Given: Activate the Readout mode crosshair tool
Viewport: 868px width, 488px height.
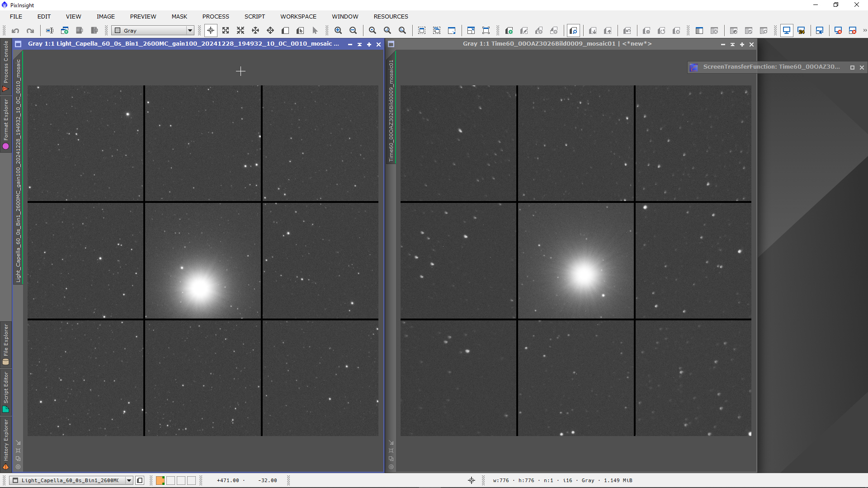Looking at the screenshot, I should (x=211, y=31).
